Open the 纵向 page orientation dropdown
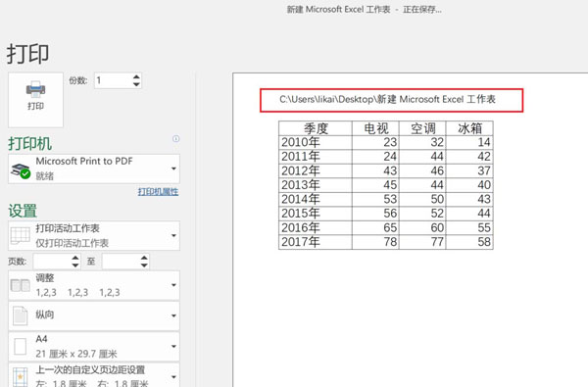Screen dimensions: 588x387 point(94,315)
